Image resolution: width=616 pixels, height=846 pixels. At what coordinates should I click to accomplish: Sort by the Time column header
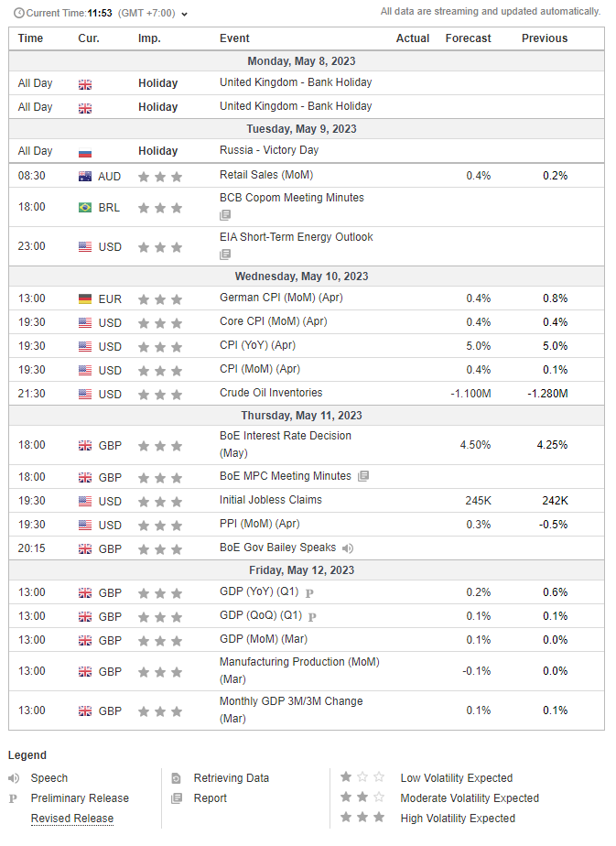30,38
